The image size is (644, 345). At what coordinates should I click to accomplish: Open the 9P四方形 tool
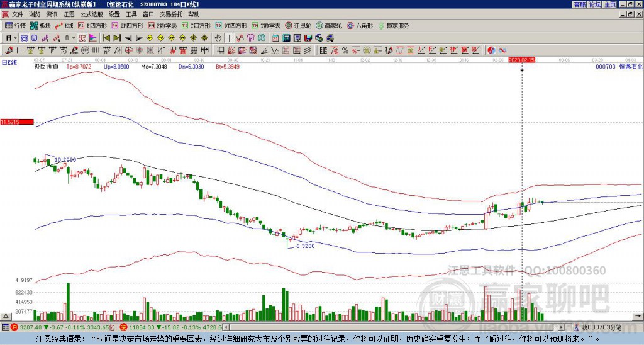point(127,25)
